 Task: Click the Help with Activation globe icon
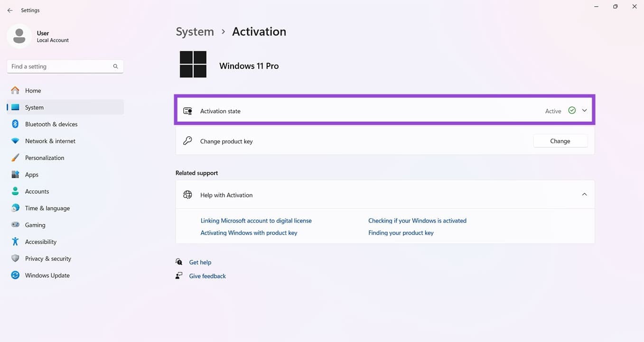click(187, 195)
